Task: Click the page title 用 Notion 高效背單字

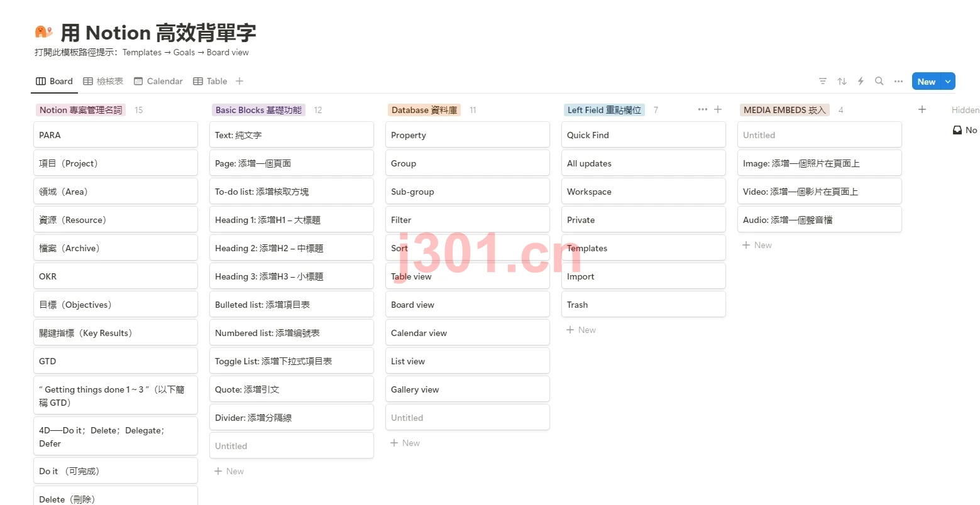Action: [x=158, y=32]
